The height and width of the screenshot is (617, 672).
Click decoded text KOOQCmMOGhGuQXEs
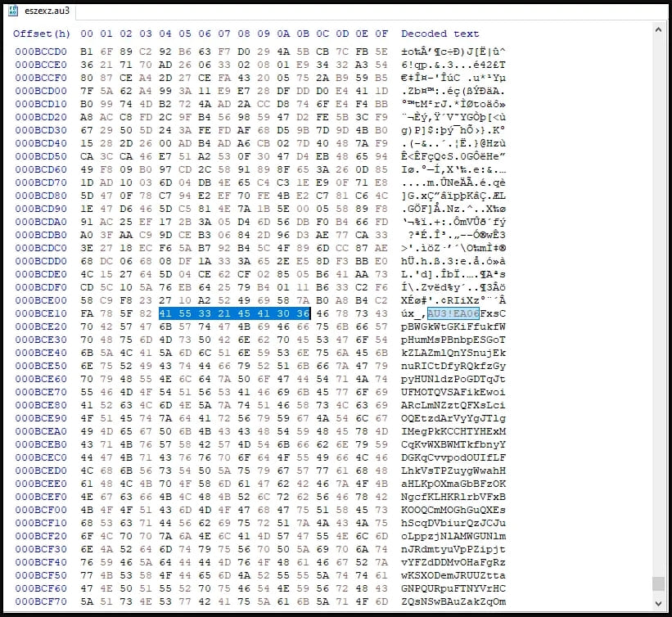(x=453, y=510)
